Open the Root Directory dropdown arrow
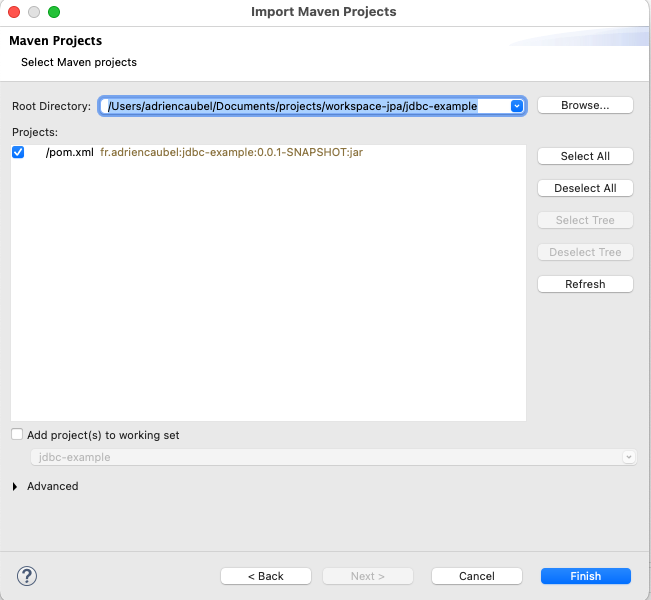This screenshot has height=600, width=651. (517, 105)
